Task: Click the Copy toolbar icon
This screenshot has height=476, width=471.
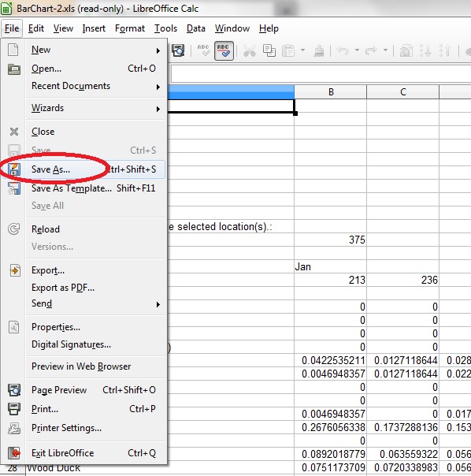Action: pyautogui.click(x=269, y=50)
